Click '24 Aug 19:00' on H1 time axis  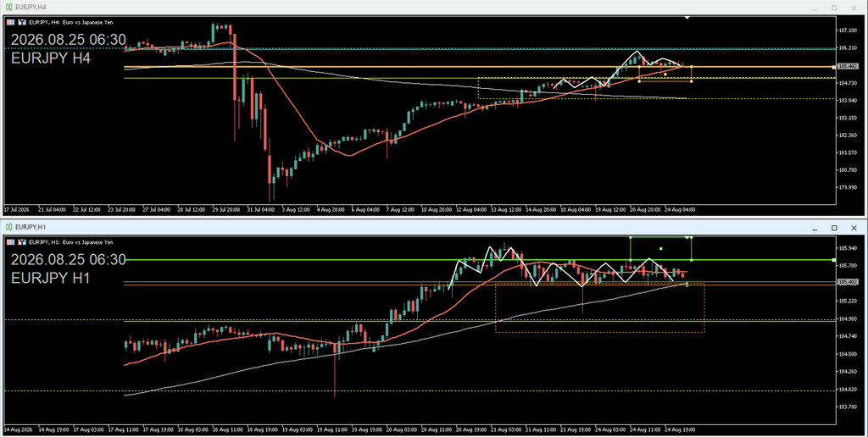[x=681, y=429]
